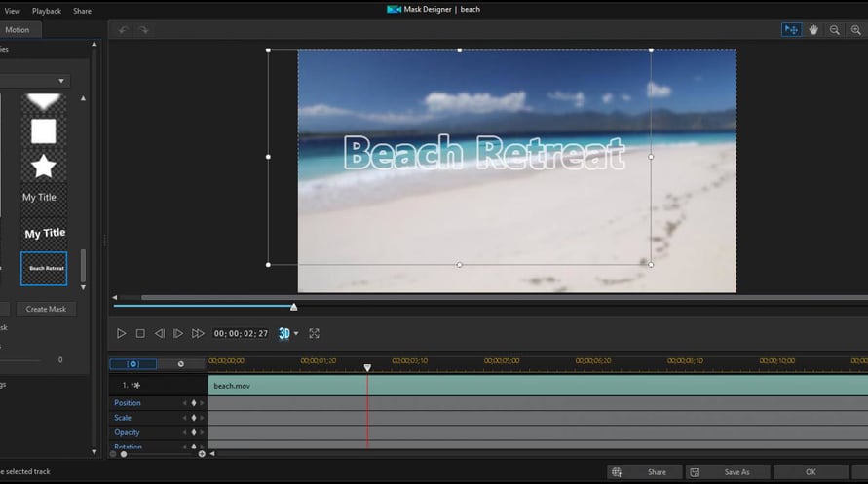Viewport: 868px width, 484px height.
Task: Click the Create Mask button
Action: click(x=46, y=310)
